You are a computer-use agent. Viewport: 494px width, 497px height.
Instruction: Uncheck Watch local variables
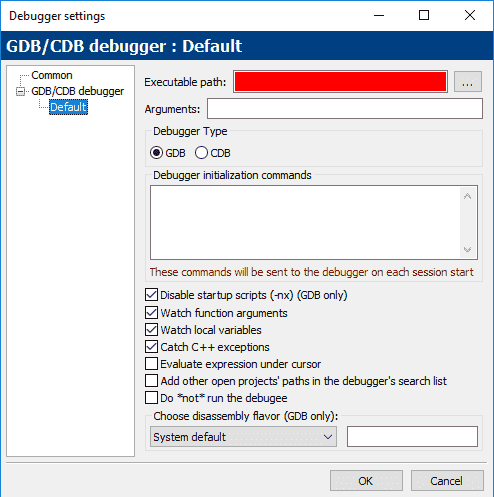point(152,330)
